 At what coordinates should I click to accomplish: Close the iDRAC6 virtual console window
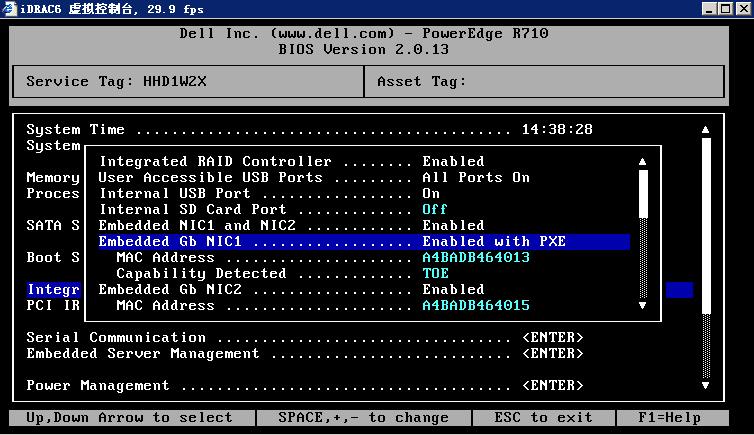743,9
